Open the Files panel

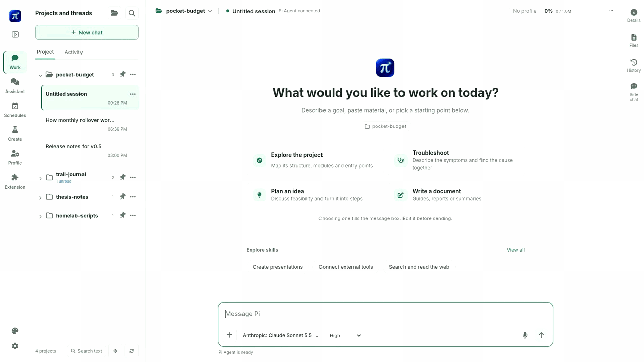634,41
